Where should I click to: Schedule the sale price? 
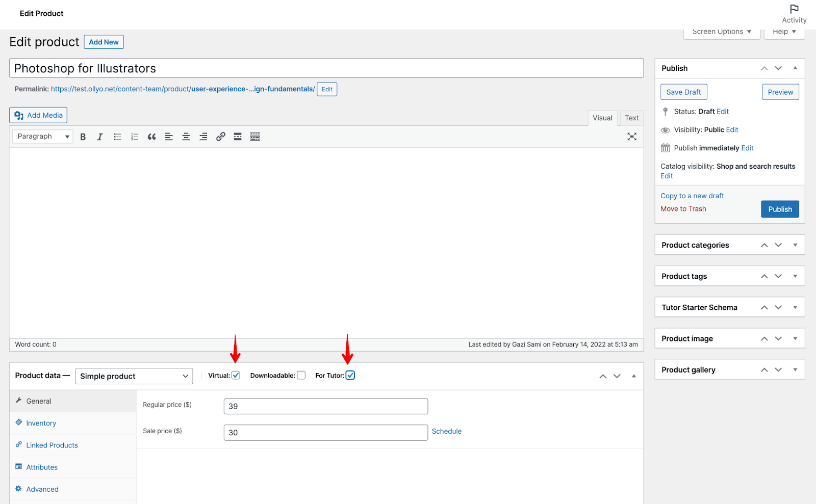click(x=447, y=431)
